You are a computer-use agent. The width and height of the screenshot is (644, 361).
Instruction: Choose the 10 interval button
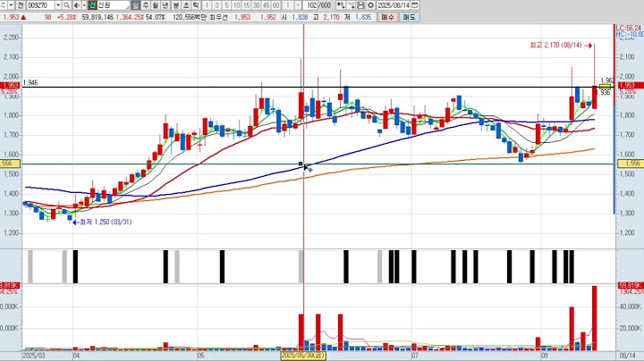pos(236,5)
